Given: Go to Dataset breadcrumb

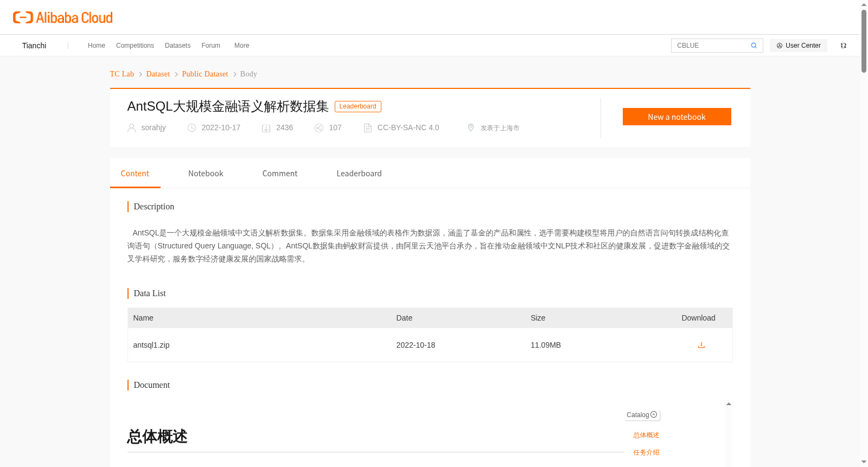Looking at the screenshot, I should pyautogui.click(x=158, y=74).
